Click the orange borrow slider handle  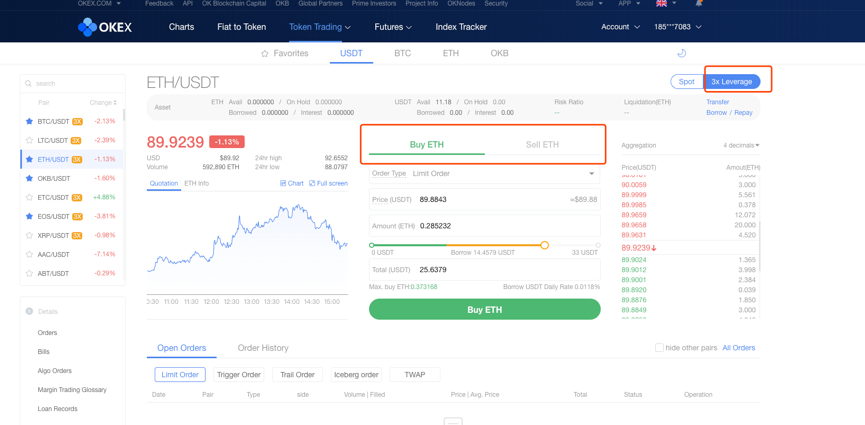(x=544, y=245)
